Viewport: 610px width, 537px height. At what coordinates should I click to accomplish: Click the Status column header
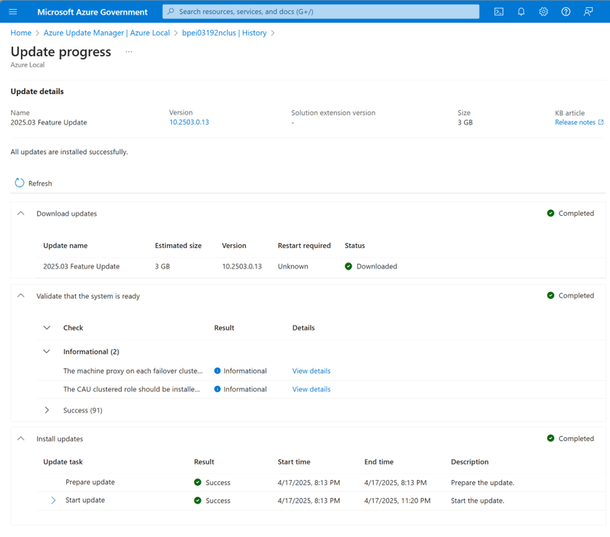(x=355, y=246)
